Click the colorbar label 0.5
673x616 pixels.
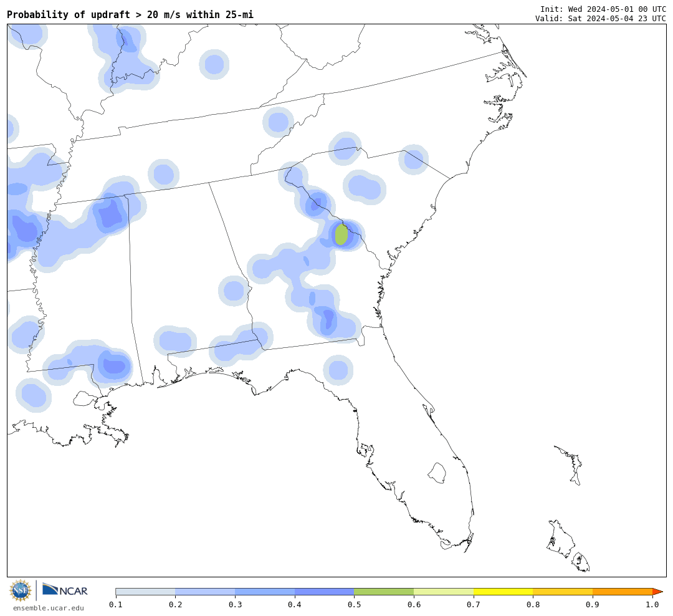click(x=355, y=604)
